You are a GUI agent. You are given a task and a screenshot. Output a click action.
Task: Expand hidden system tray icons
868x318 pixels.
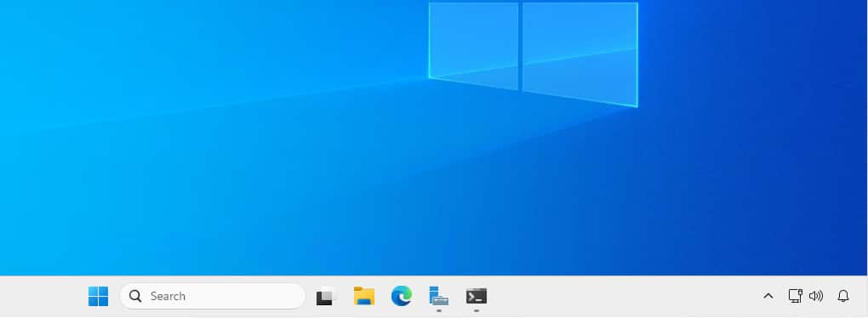click(768, 297)
